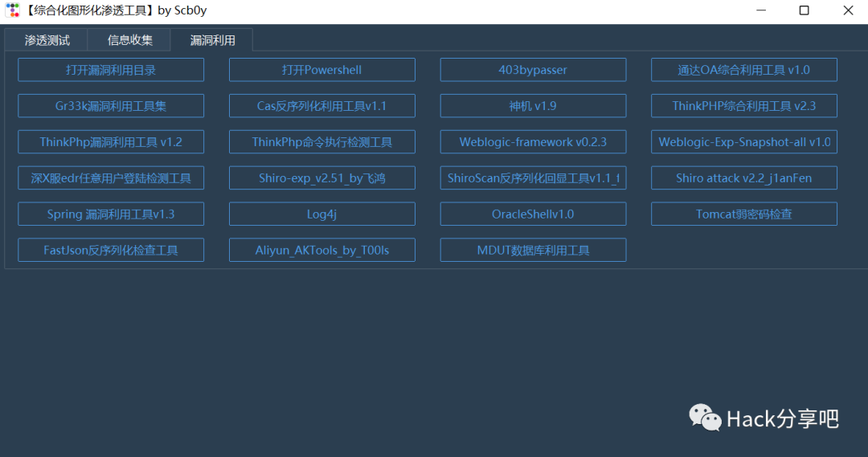The height and width of the screenshot is (457, 868).
Task: Switch to the 信息收集 tab
Action: coord(129,40)
